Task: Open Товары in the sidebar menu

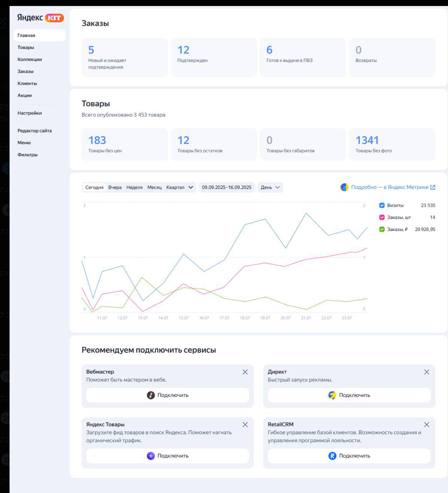Action: point(26,47)
